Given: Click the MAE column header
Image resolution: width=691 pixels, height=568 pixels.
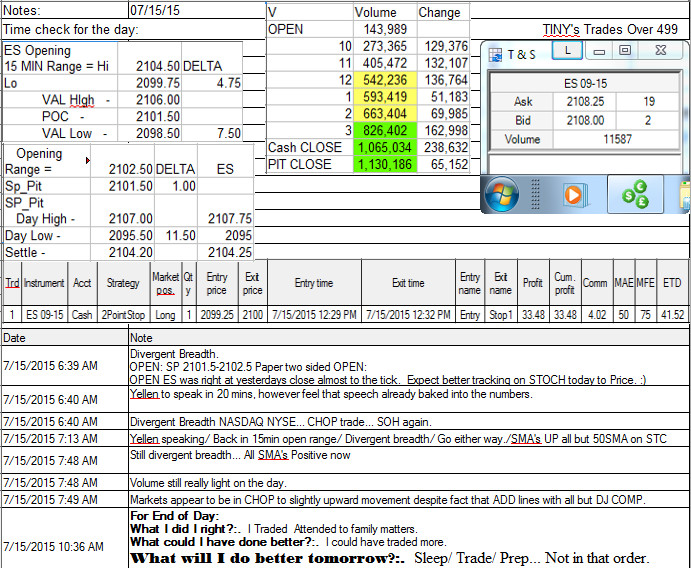Looking at the screenshot, I should click(x=624, y=283).
